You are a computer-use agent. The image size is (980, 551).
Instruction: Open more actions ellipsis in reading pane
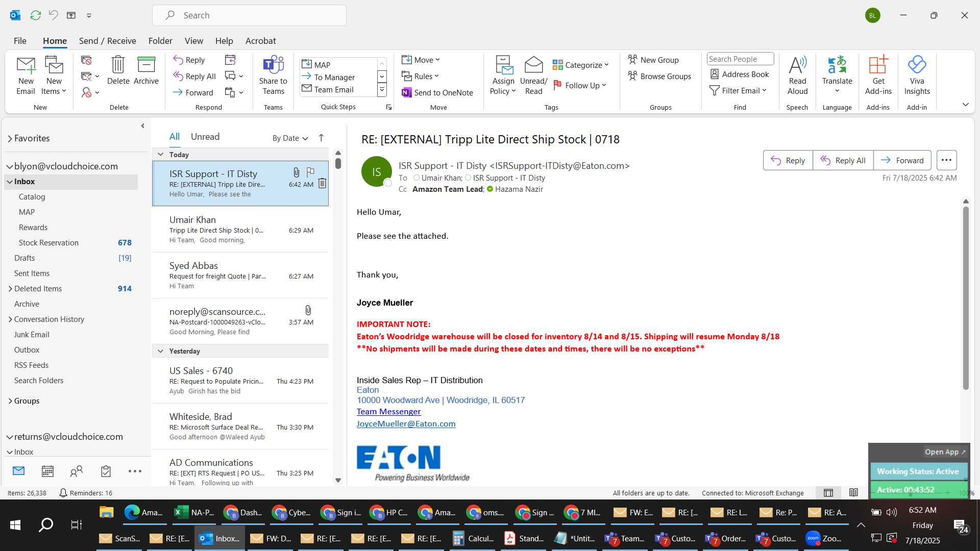coord(946,160)
